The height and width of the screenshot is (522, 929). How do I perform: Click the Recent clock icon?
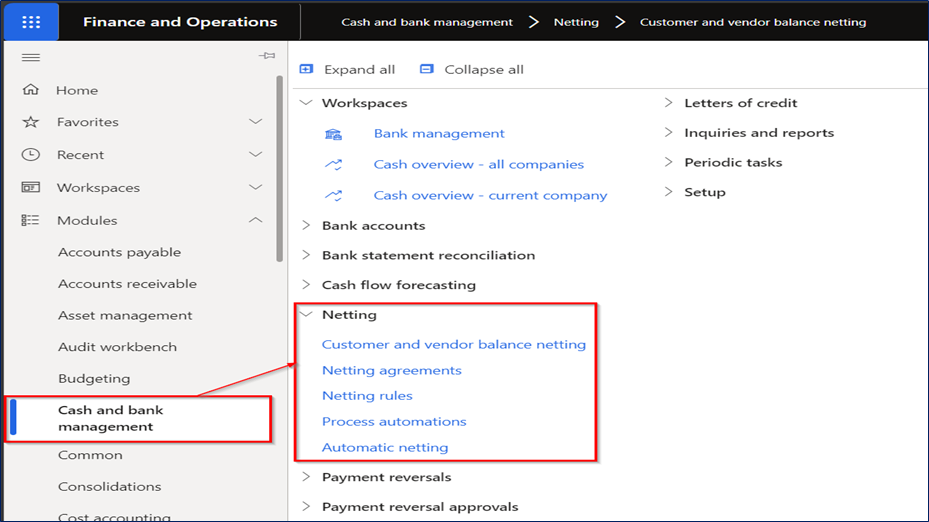tap(31, 155)
